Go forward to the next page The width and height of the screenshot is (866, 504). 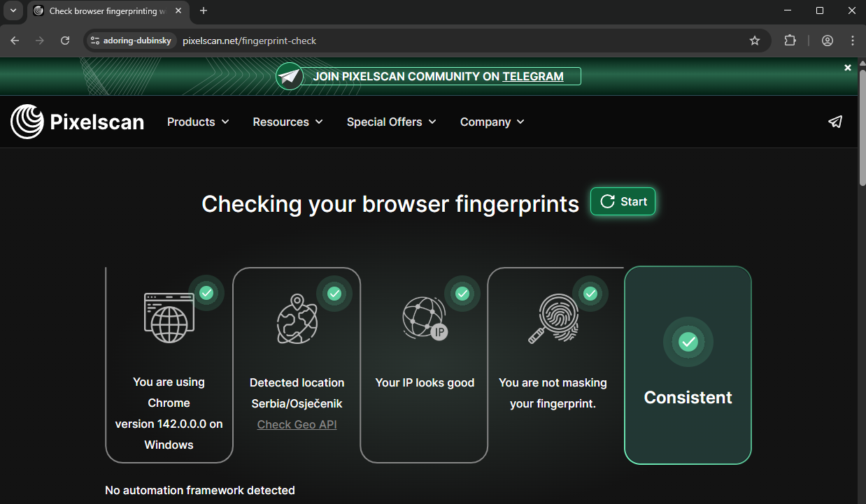(x=40, y=41)
